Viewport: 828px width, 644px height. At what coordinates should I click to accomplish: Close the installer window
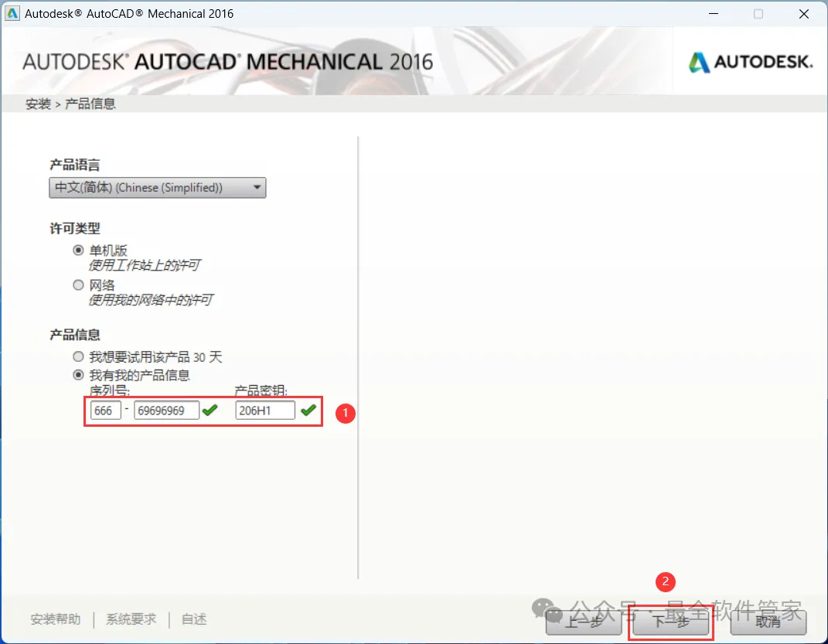[804, 14]
